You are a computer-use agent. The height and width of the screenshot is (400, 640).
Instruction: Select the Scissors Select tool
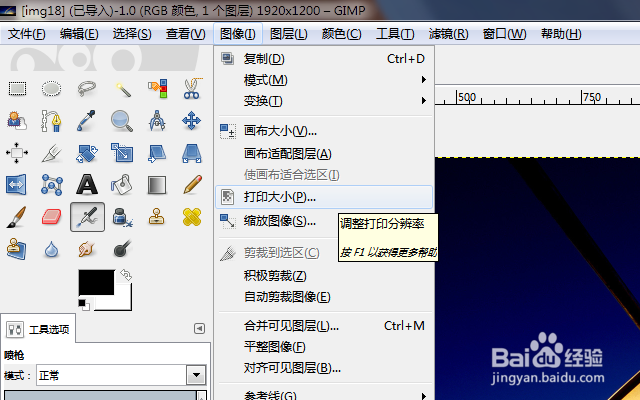pyautogui.click(x=192, y=89)
